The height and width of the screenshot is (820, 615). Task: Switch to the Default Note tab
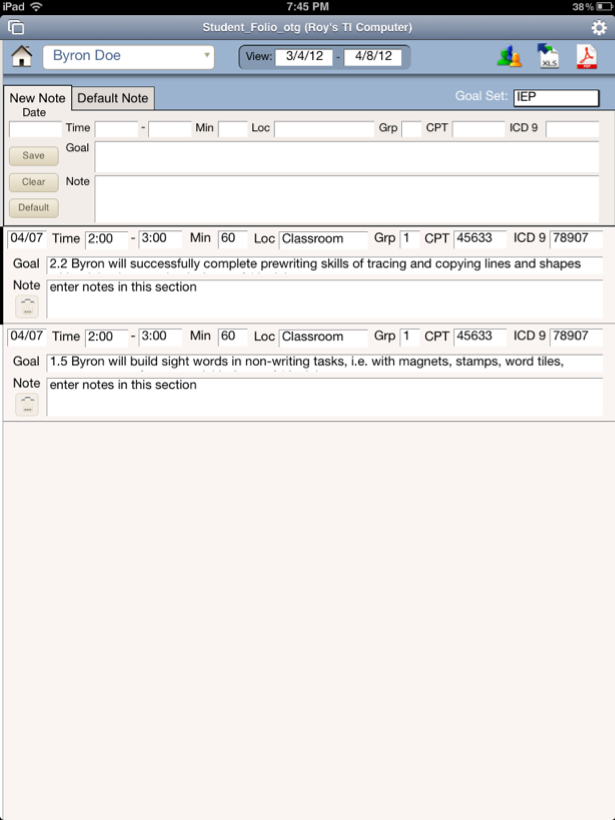[113, 98]
